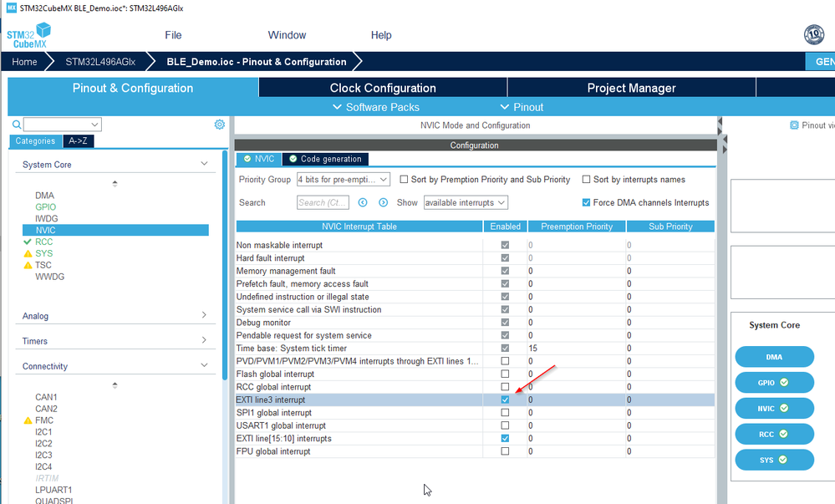This screenshot has width=835, height=504.
Task: Select CAN1 in the Connectivity list
Action: (46, 397)
